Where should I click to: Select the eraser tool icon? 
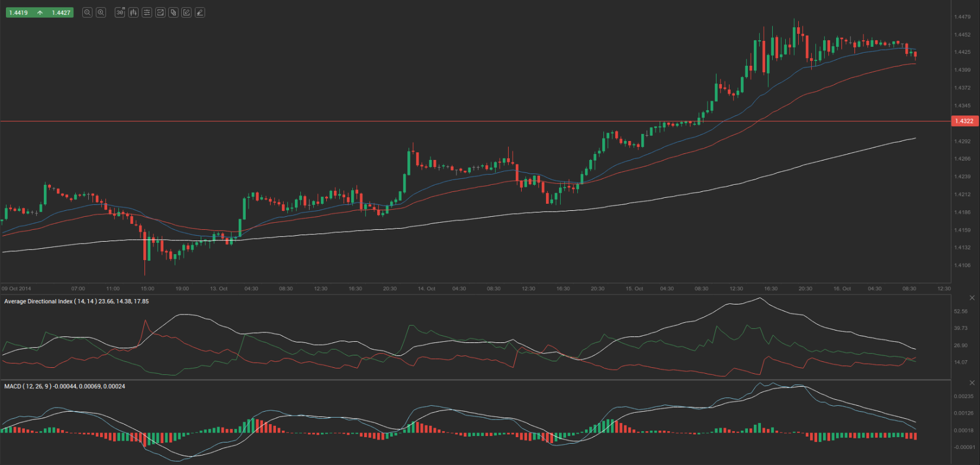point(200,12)
